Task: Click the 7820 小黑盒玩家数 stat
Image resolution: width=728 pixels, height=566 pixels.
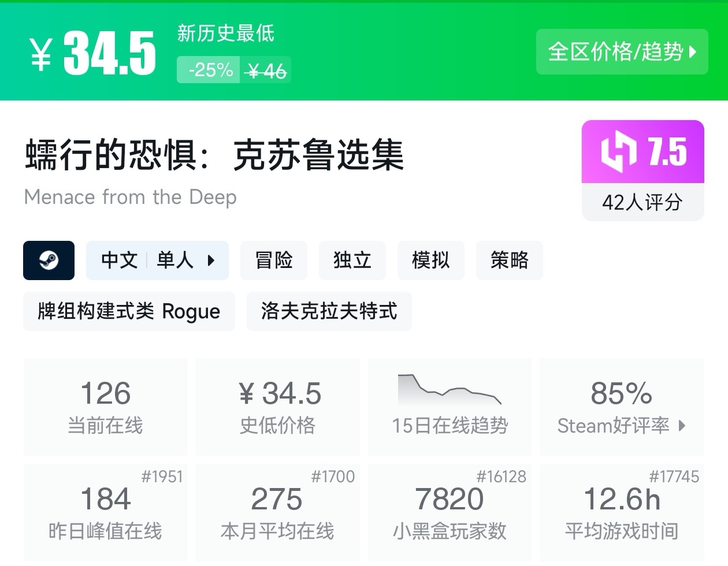Action: click(450, 512)
